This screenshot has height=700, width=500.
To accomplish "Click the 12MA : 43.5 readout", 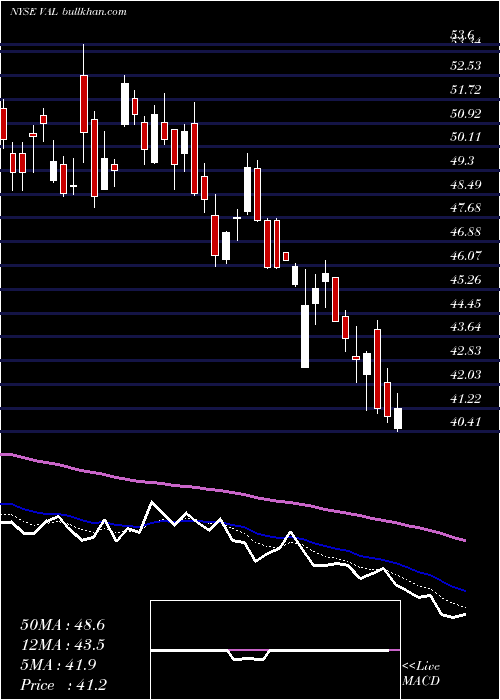I will [x=62, y=645].
